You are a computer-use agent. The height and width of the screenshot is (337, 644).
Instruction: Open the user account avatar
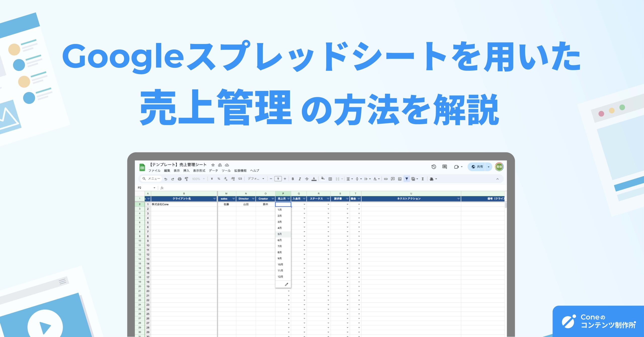[x=499, y=167]
